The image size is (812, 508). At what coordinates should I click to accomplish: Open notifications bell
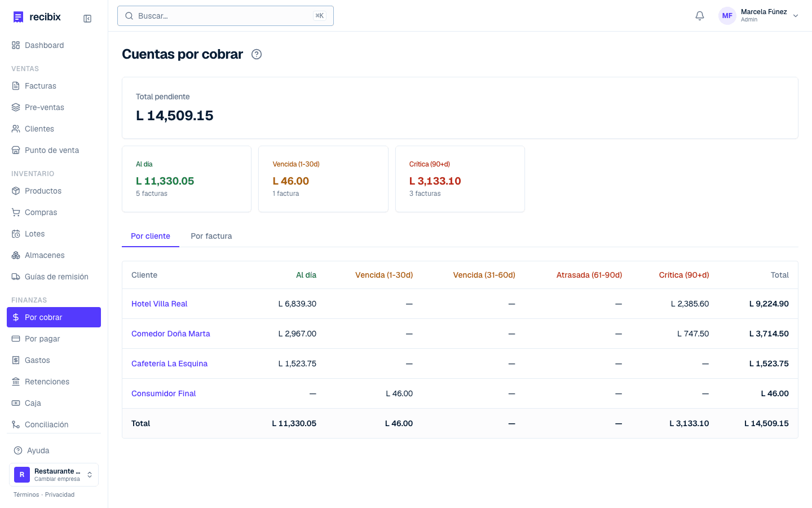click(700, 16)
